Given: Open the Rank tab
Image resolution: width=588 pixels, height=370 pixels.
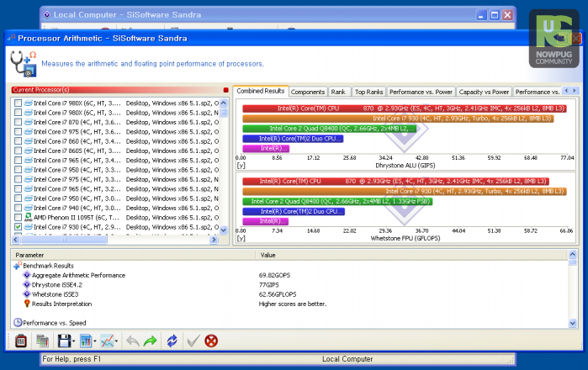Looking at the screenshot, I should coord(339,92).
